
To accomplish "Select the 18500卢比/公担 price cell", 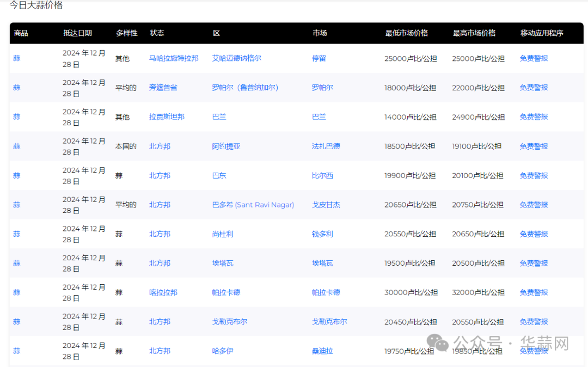I will [x=410, y=146].
